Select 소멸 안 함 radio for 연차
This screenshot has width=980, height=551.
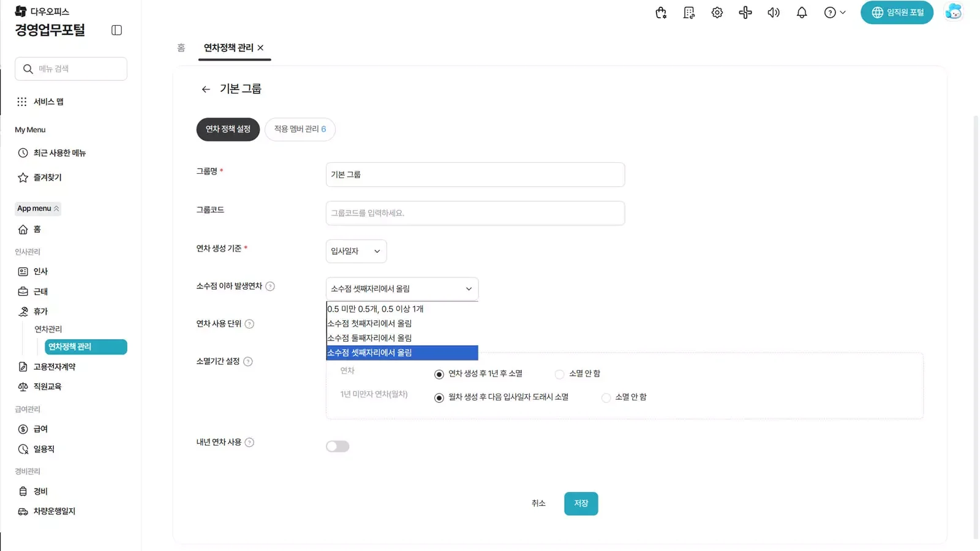pyautogui.click(x=559, y=373)
